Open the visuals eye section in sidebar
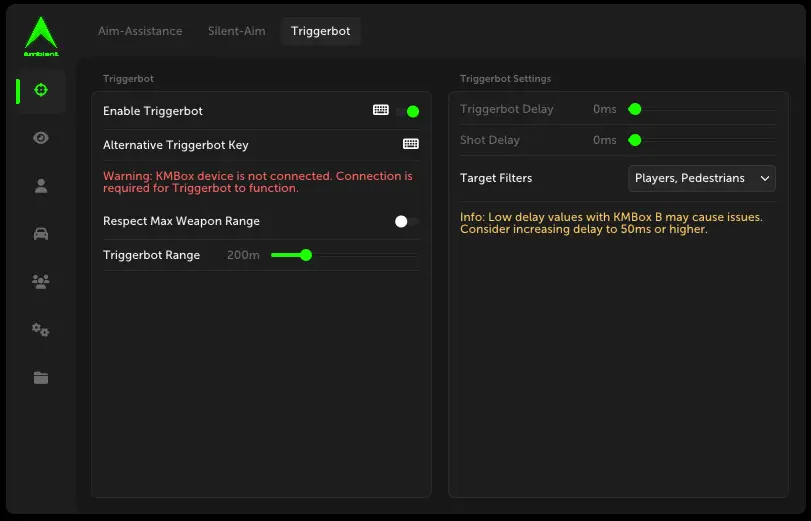The image size is (811, 521). pyautogui.click(x=41, y=138)
